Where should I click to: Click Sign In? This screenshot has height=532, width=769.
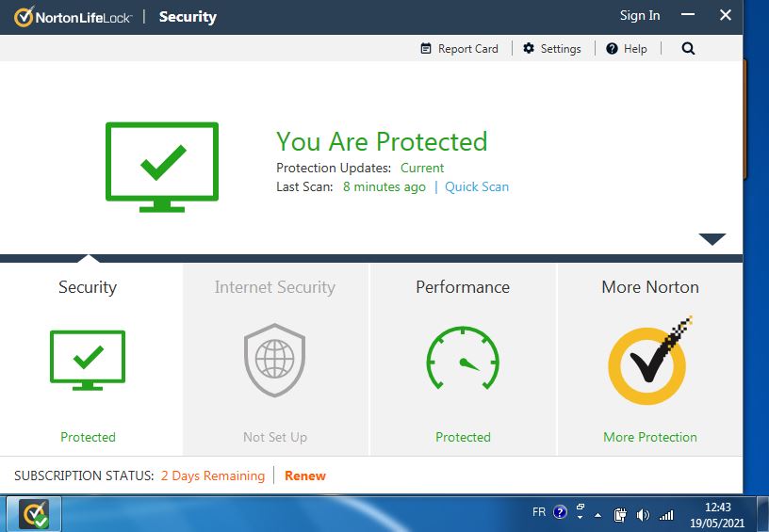point(640,16)
